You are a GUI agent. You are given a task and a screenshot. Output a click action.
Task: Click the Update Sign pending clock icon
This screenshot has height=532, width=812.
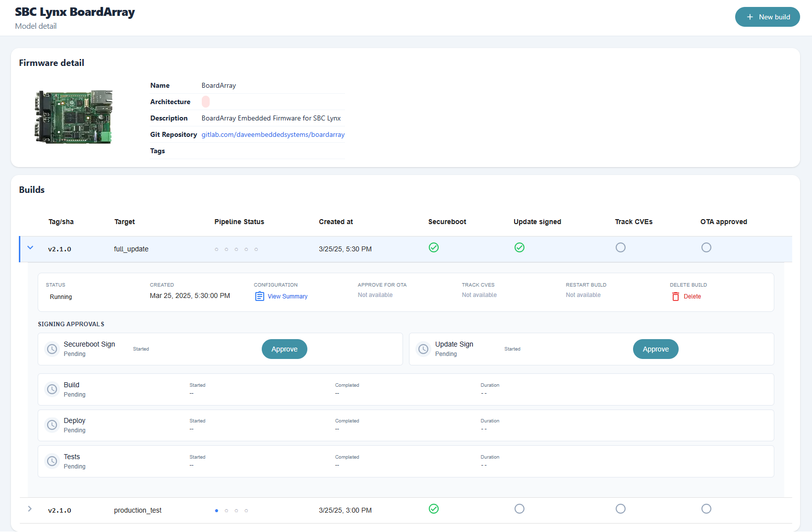tap(423, 349)
